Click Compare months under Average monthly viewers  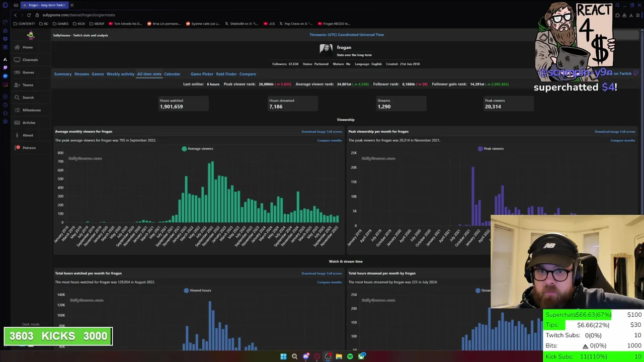(330, 140)
